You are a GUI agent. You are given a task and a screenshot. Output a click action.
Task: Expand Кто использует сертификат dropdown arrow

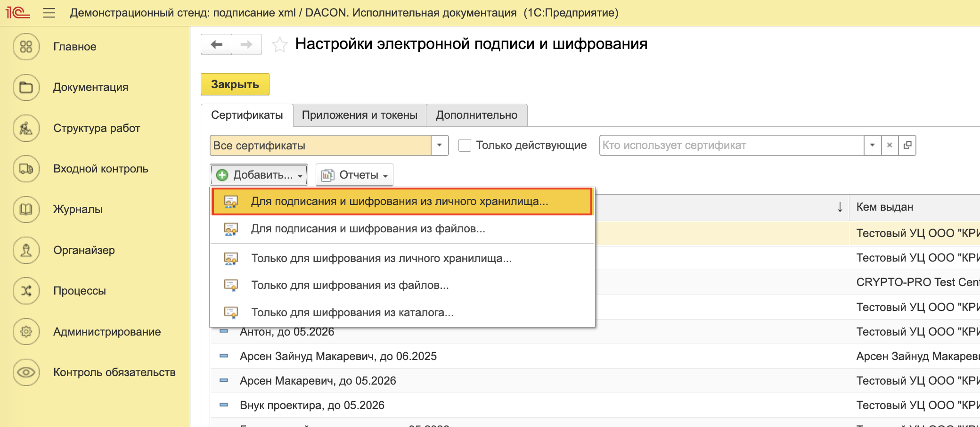coord(872,145)
